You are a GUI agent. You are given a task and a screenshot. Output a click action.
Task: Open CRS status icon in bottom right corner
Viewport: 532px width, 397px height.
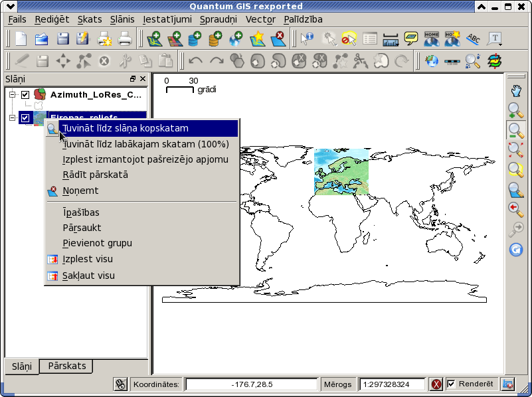point(508,384)
